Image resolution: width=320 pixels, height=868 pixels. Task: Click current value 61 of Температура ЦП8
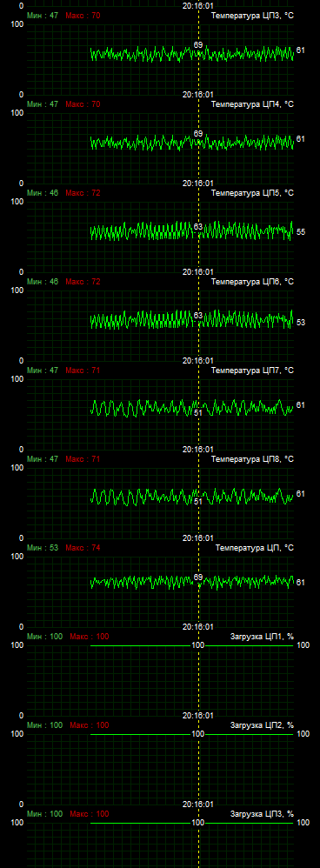(301, 493)
